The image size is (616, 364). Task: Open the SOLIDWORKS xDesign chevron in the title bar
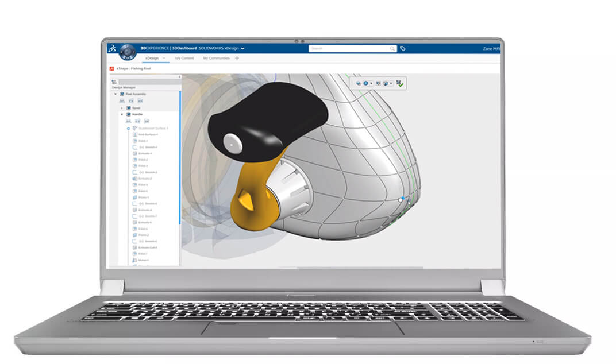[243, 48]
